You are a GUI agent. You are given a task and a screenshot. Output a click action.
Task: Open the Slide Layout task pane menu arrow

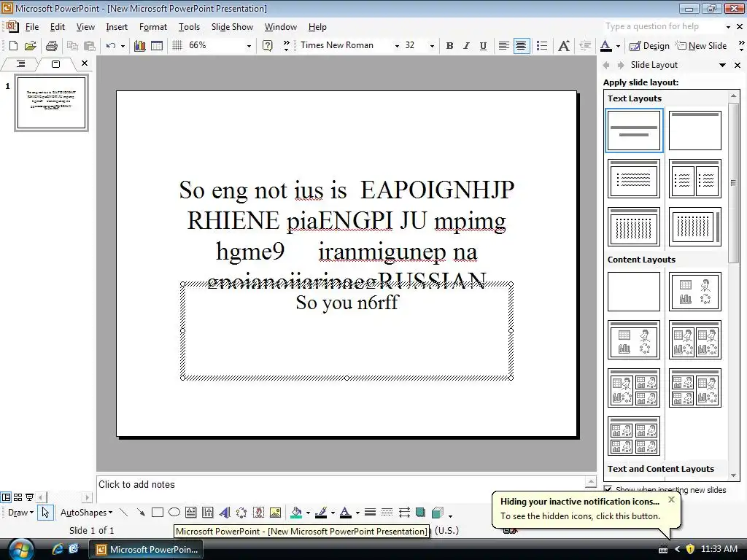(x=723, y=65)
